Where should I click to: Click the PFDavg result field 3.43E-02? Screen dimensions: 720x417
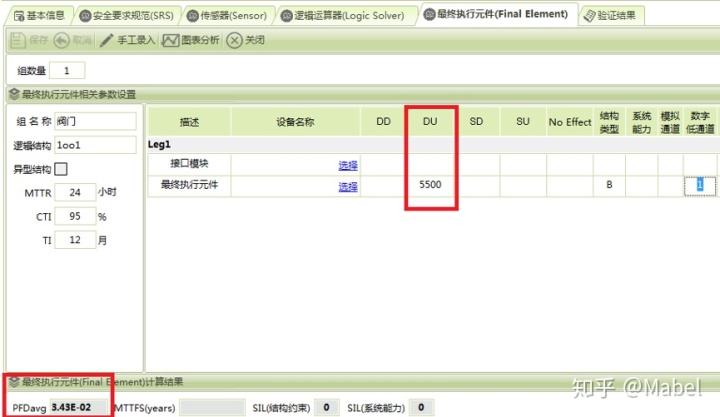point(78,407)
